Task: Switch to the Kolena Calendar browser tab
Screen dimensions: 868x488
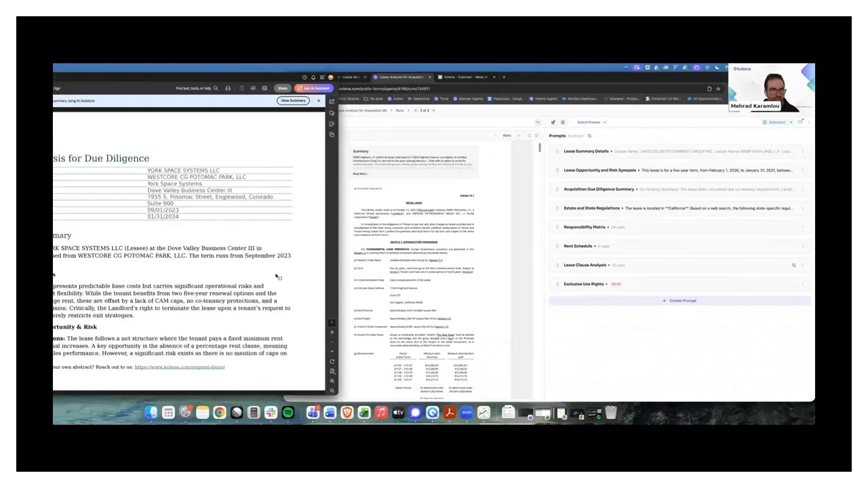Action: (463, 77)
